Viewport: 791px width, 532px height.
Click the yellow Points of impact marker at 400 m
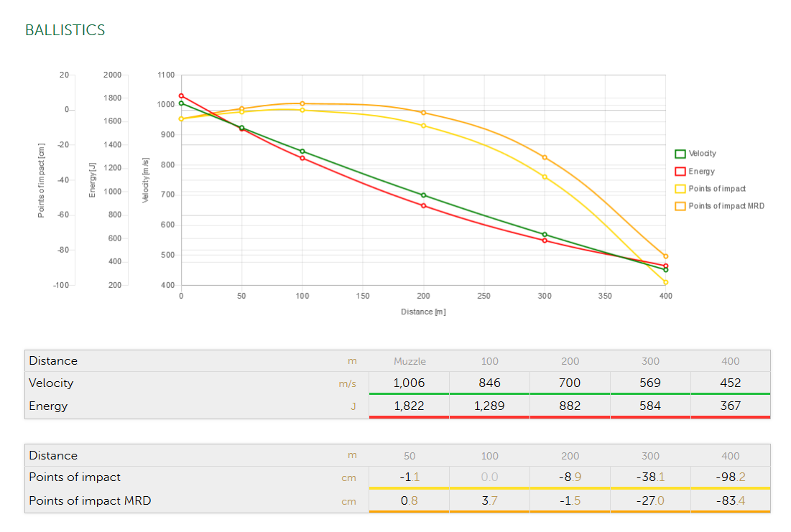666,282
